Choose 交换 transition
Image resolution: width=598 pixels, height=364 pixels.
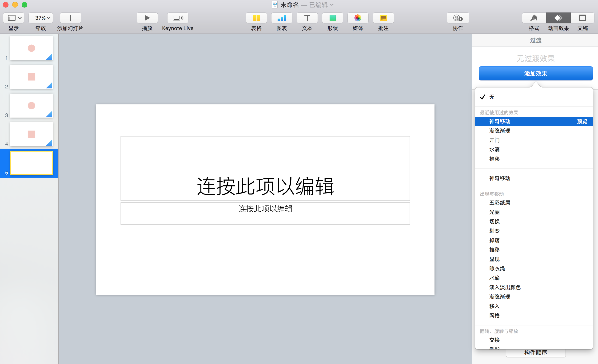[x=534, y=340]
